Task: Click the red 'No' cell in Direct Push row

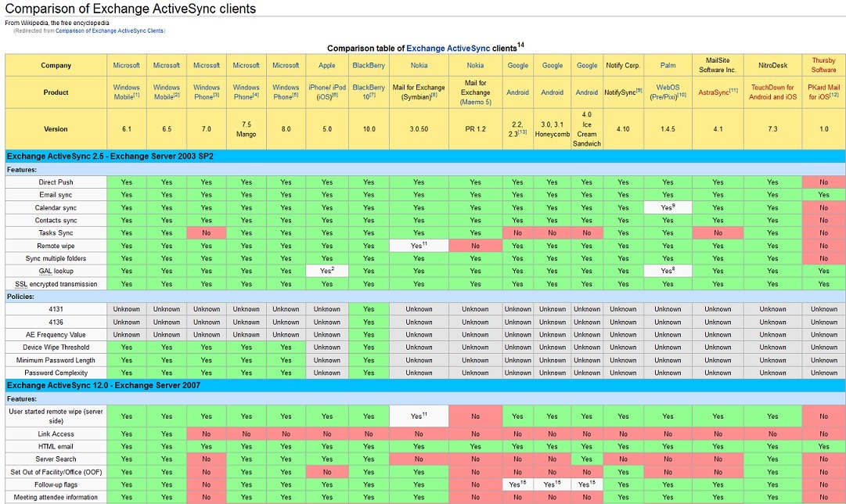Action: coord(824,182)
